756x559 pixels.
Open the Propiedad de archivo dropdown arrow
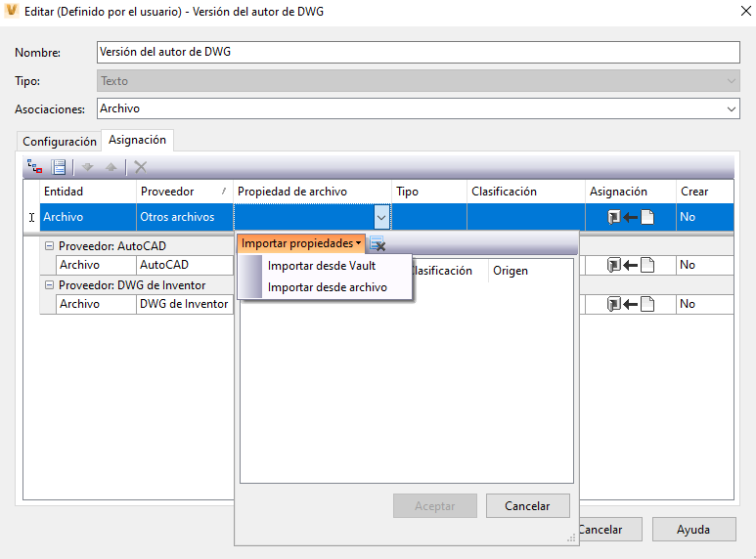pos(381,217)
